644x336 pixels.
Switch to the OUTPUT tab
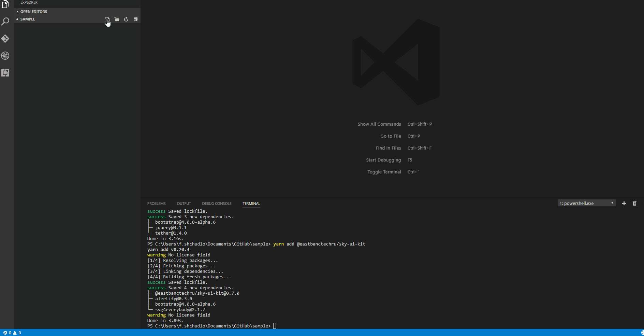coord(184,204)
